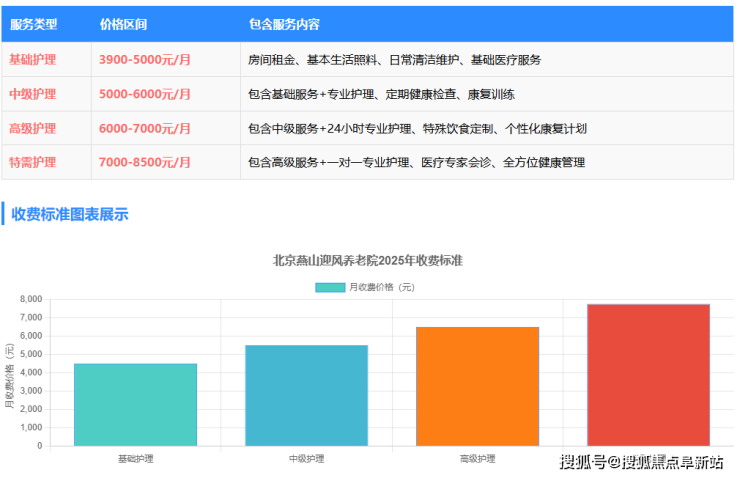740x478 pixels.
Task: Click the chart title 北京燕山迎风养老院2025年收费标准
Action: tap(367, 260)
